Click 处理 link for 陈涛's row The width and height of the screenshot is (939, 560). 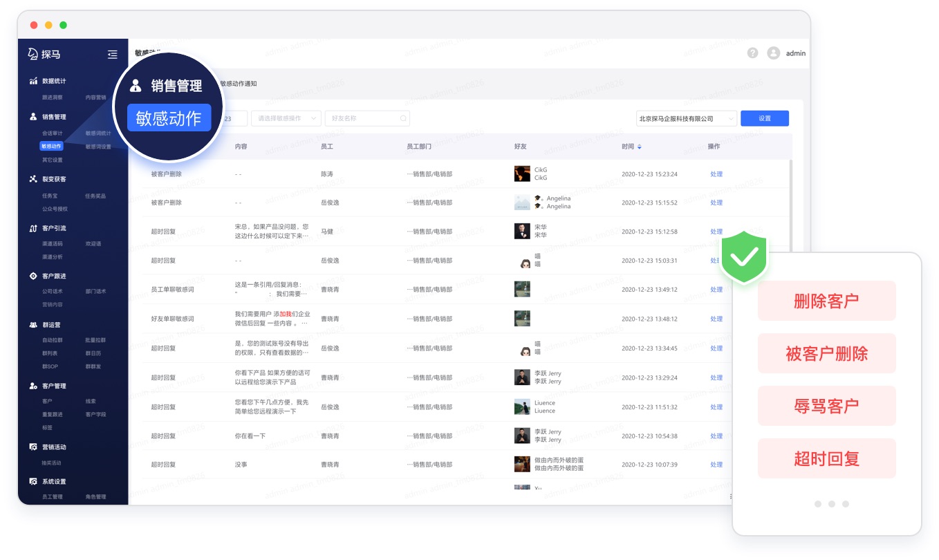point(716,174)
